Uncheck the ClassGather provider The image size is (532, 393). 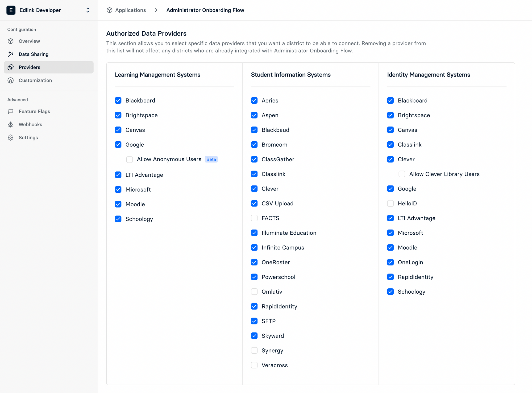pos(254,159)
